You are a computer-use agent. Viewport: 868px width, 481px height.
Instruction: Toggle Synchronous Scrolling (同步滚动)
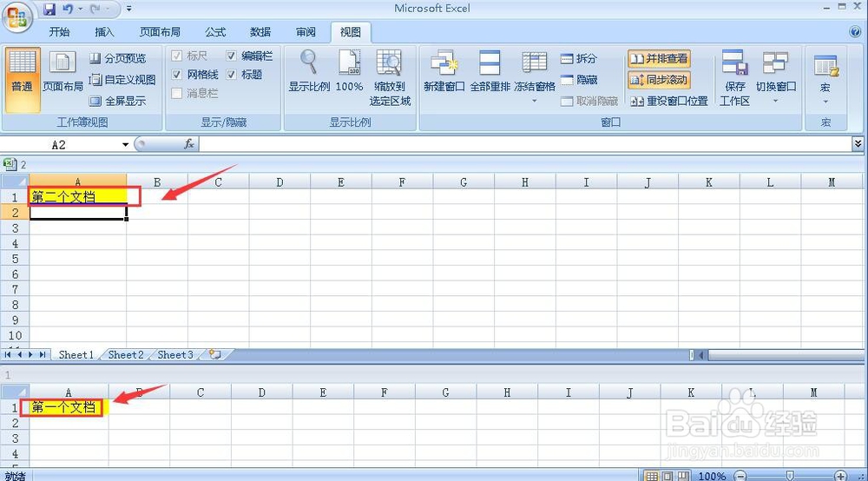(x=660, y=80)
